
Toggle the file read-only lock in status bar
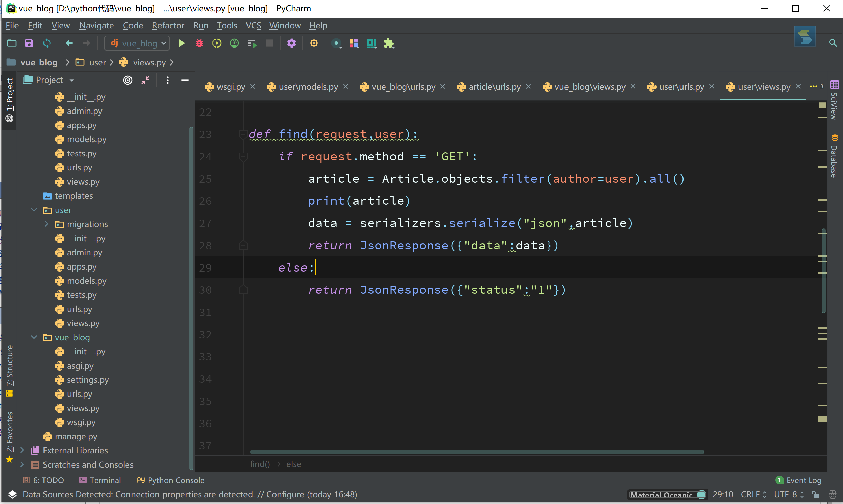point(815,495)
